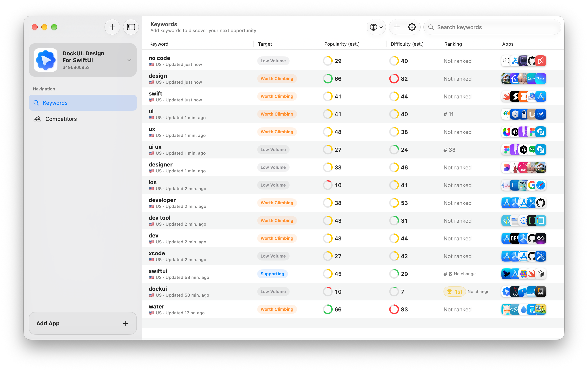Viewport: 588px width, 371px height.
Task: Click the # 33 ranking on ui ux row
Action: [x=449, y=150]
